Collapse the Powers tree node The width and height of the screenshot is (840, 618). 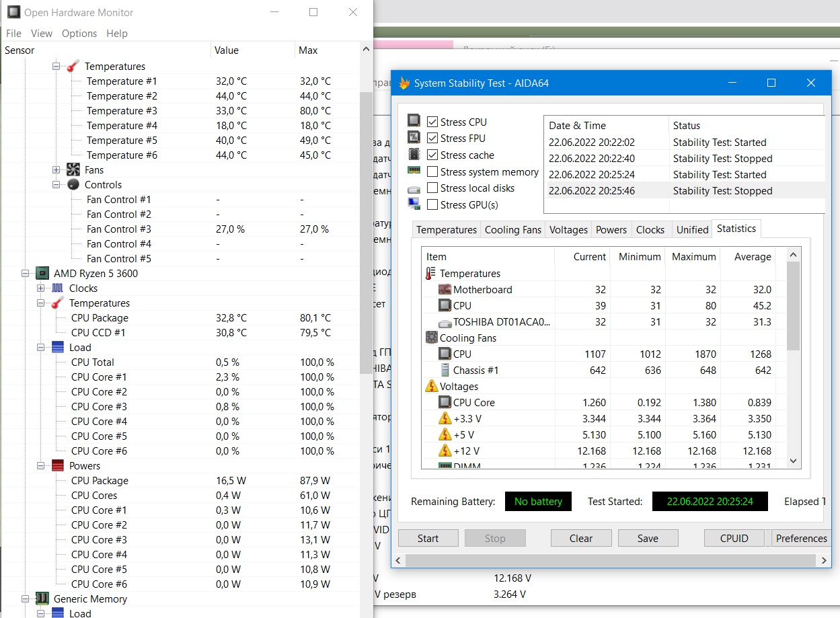click(x=41, y=466)
